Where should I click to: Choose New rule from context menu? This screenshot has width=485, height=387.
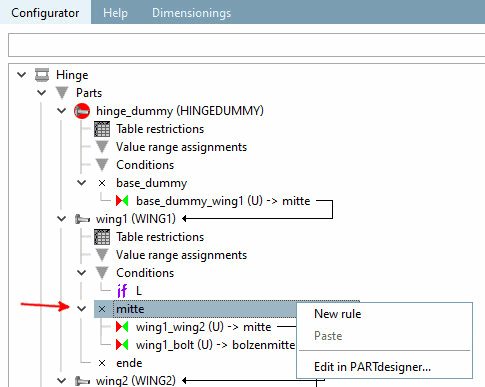[x=337, y=314]
